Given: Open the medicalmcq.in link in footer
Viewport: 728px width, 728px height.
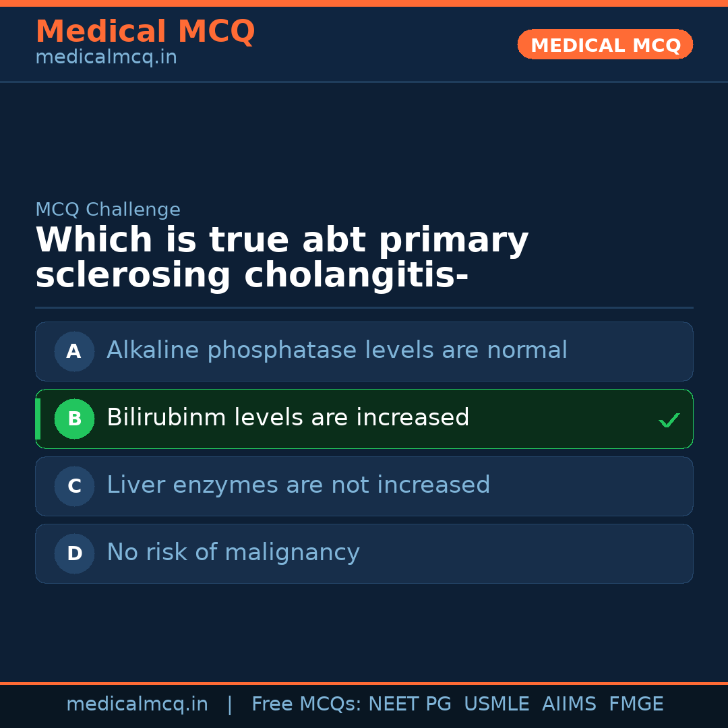Looking at the screenshot, I should [137, 704].
